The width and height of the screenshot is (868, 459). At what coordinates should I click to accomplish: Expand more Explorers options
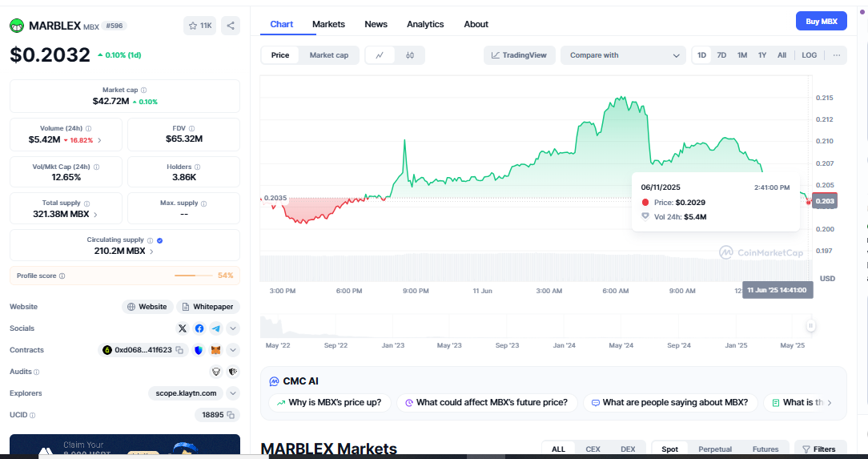coord(233,393)
